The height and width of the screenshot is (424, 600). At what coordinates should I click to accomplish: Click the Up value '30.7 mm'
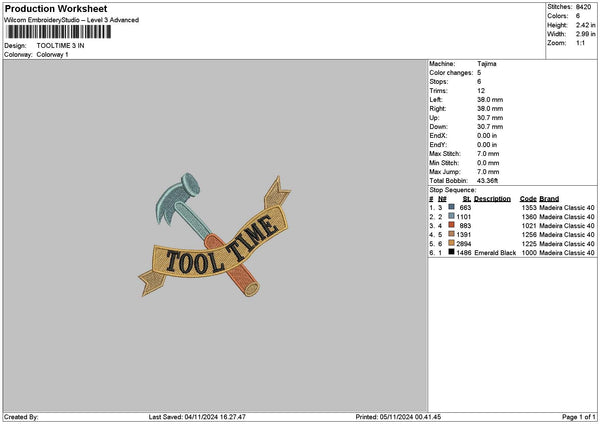tap(490, 118)
